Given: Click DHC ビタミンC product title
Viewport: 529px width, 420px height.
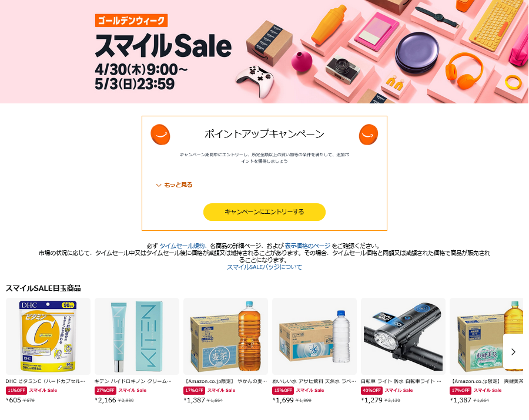Looking at the screenshot, I should pyautogui.click(x=45, y=381).
